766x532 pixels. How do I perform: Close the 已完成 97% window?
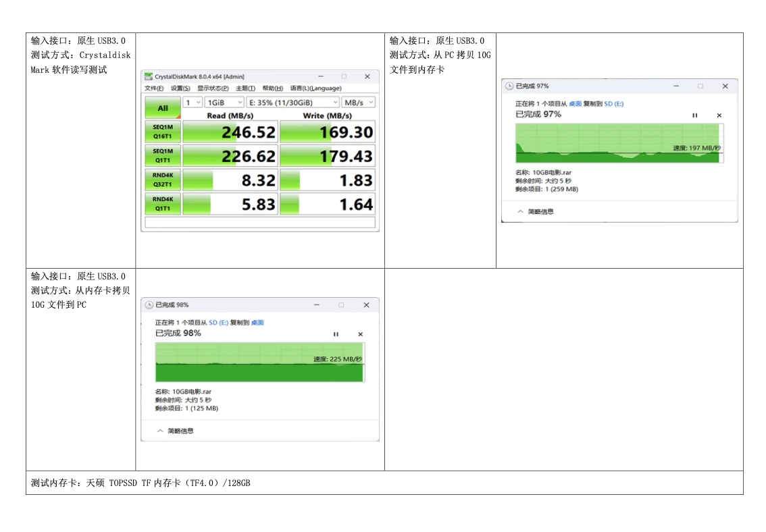pos(725,86)
